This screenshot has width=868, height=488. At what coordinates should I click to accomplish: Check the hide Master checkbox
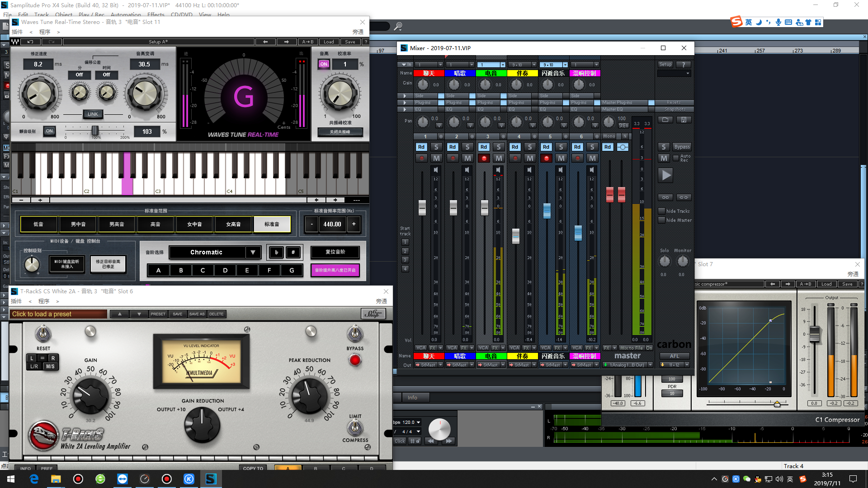[661, 220]
